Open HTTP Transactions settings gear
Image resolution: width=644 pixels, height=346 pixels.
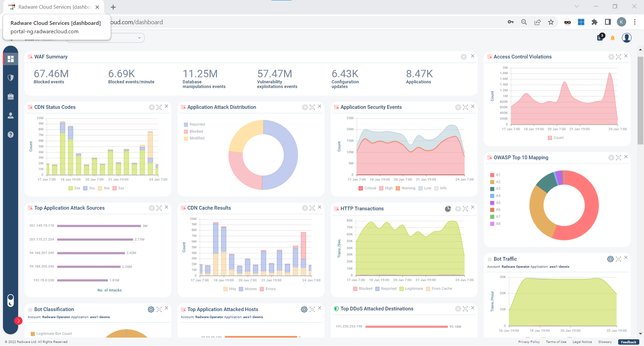[x=458, y=209]
